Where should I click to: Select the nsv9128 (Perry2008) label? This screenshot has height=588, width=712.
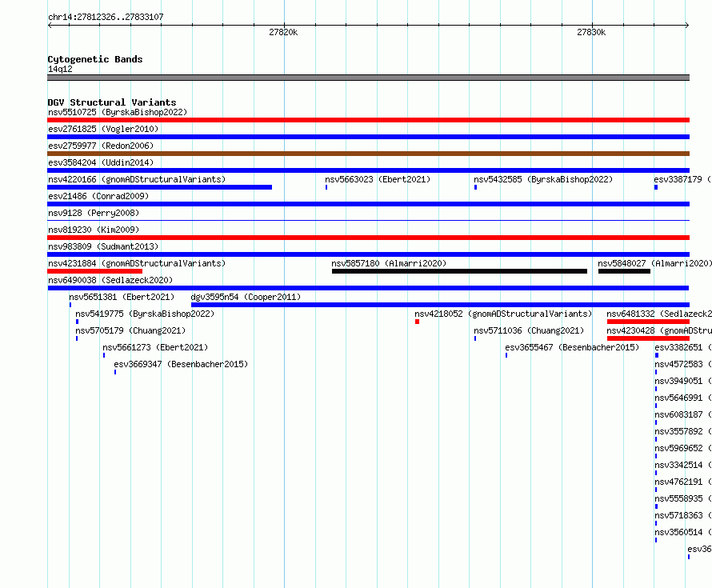(x=94, y=213)
